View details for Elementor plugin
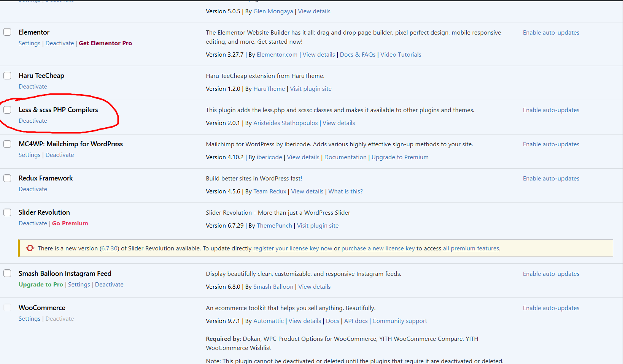623x364 pixels. point(319,54)
